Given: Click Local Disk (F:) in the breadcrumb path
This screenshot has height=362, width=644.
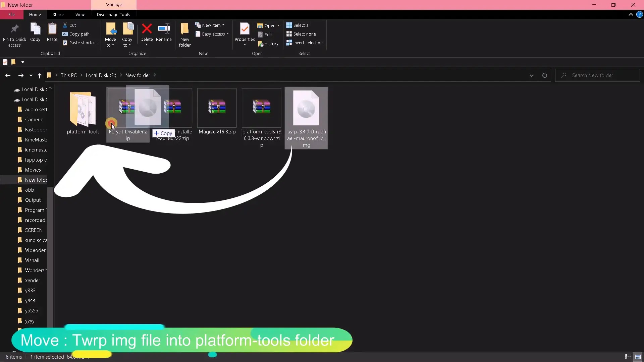Looking at the screenshot, I should click(x=101, y=75).
